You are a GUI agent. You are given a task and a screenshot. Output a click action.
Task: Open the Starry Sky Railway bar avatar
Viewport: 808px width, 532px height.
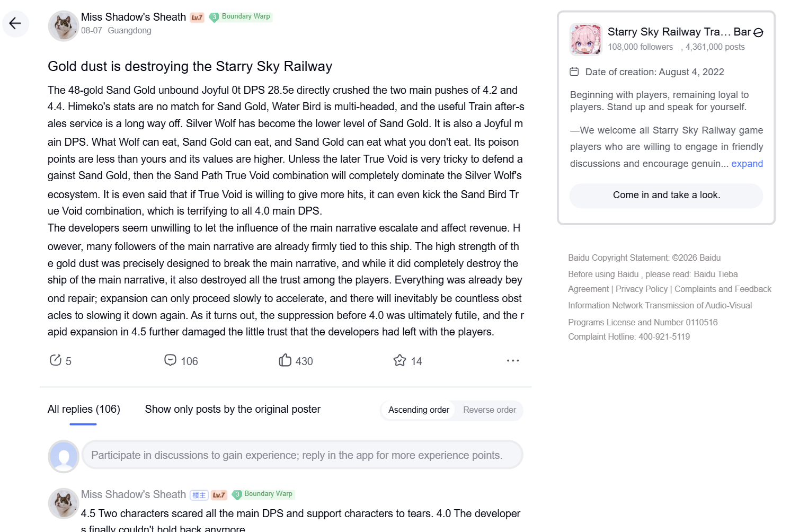pos(586,39)
